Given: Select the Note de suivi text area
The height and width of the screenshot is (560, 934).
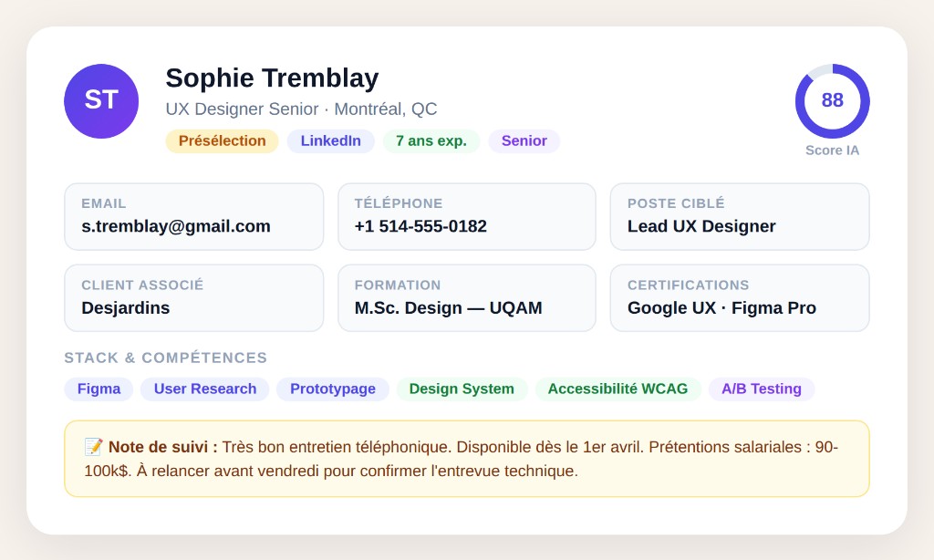Looking at the screenshot, I should click(467, 459).
